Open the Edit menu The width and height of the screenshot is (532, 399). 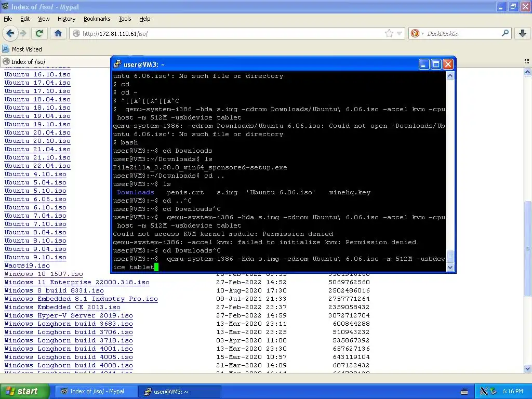point(25,19)
